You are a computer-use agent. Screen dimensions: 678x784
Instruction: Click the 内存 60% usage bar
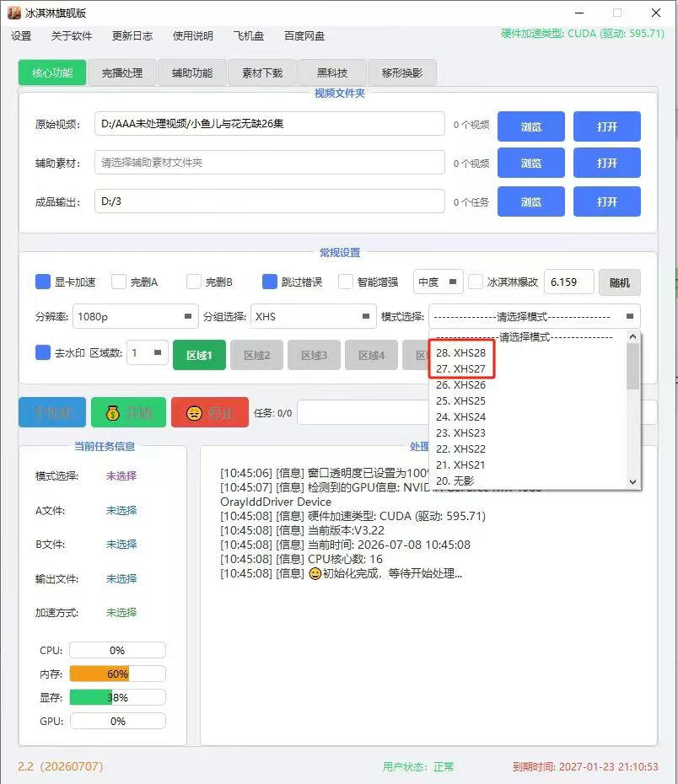click(117, 674)
